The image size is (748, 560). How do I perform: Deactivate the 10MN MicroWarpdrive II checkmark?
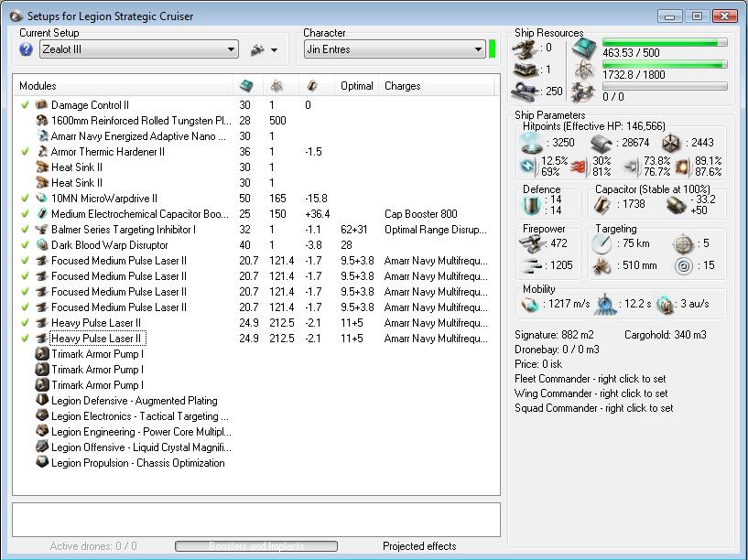25,199
